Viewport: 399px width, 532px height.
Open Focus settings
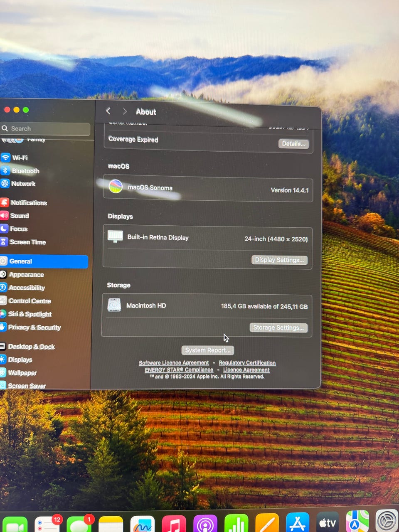(x=14, y=229)
